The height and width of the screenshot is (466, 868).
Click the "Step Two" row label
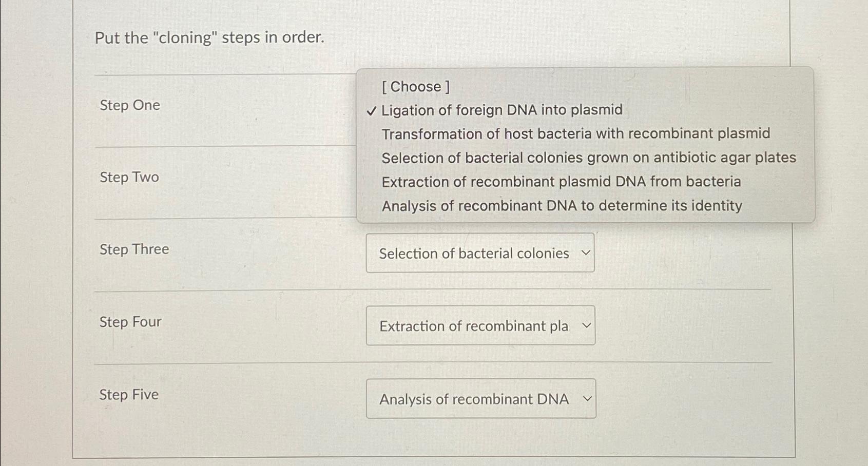[x=129, y=177]
